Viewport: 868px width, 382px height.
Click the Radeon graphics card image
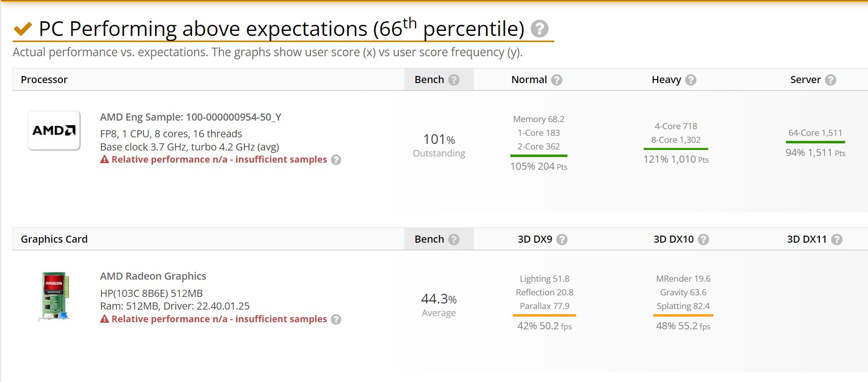54,296
